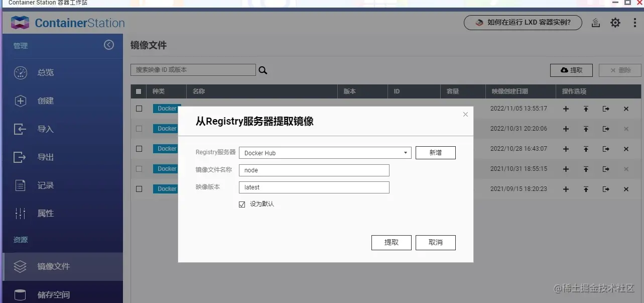Click the date 2021/09/15 18:20:23

click(519, 189)
